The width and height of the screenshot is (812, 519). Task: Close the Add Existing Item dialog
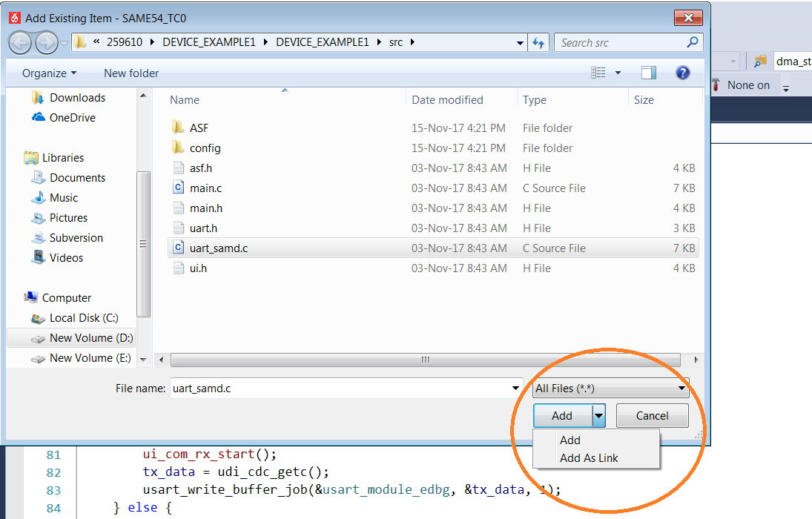point(688,18)
